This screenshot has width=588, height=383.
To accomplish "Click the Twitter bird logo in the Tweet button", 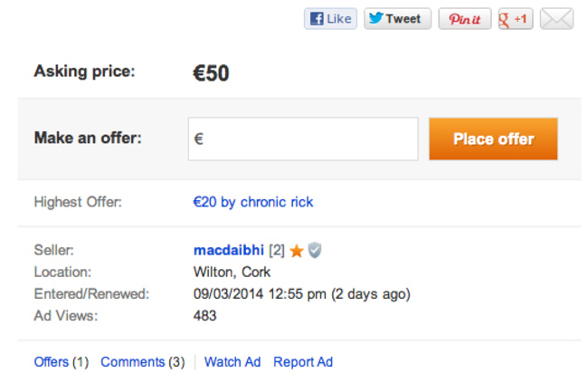I will point(376,18).
